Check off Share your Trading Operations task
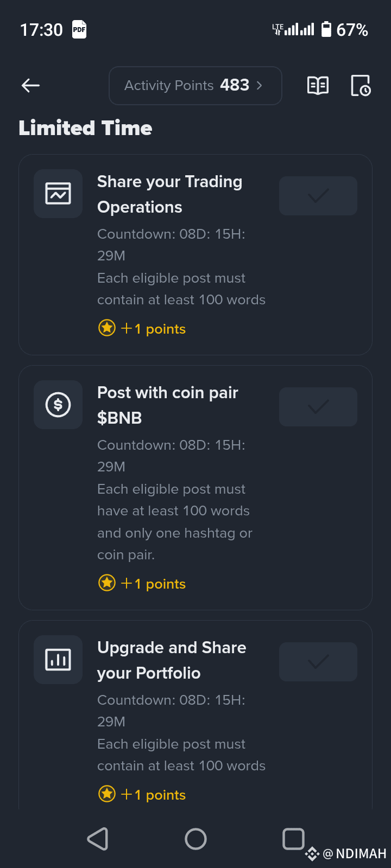This screenshot has height=868, width=391. pyautogui.click(x=318, y=196)
